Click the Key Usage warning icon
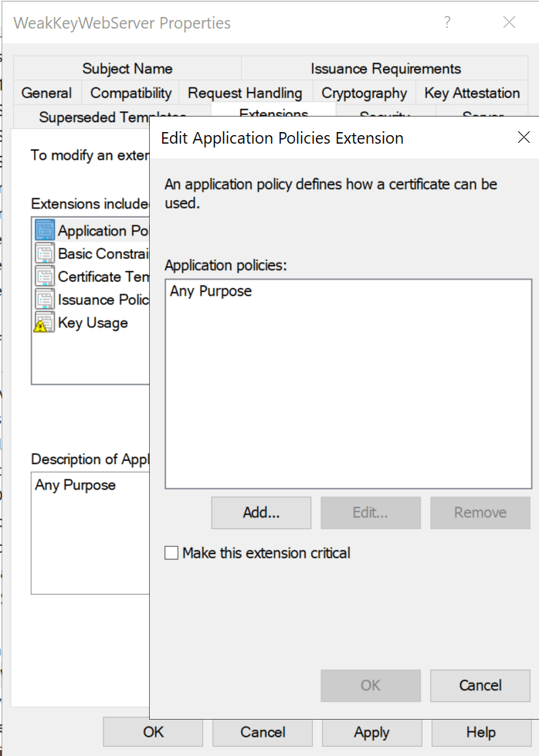539x756 pixels. point(45,323)
